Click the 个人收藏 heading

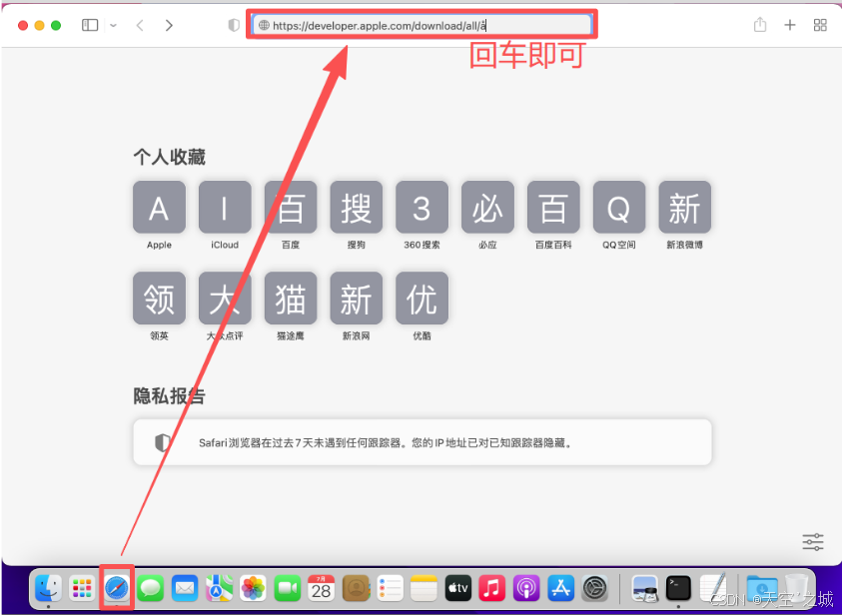[170, 157]
